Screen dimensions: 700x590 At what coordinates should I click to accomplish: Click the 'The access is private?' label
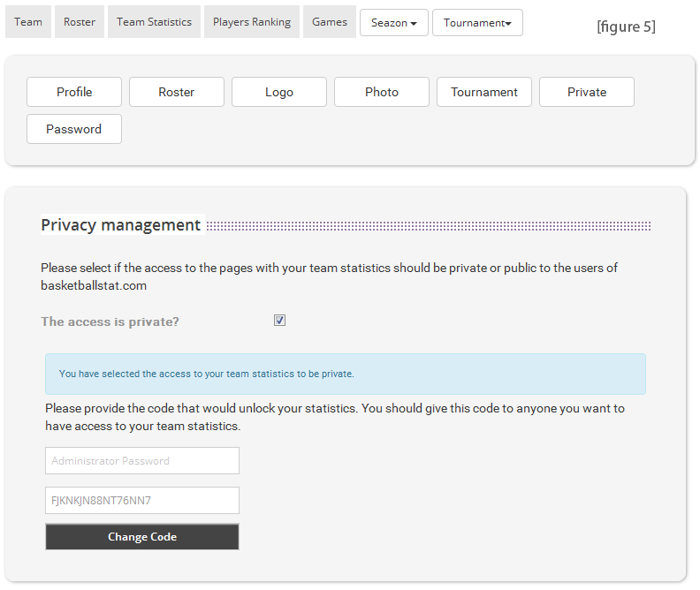pyautogui.click(x=110, y=321)
